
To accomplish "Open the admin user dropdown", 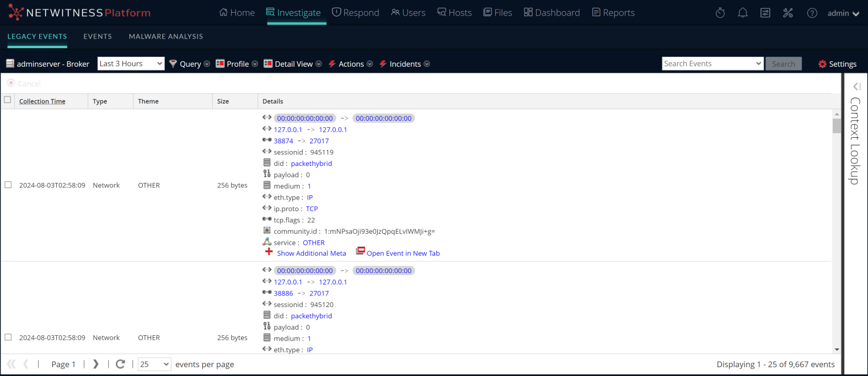I will tap(843, 13).
